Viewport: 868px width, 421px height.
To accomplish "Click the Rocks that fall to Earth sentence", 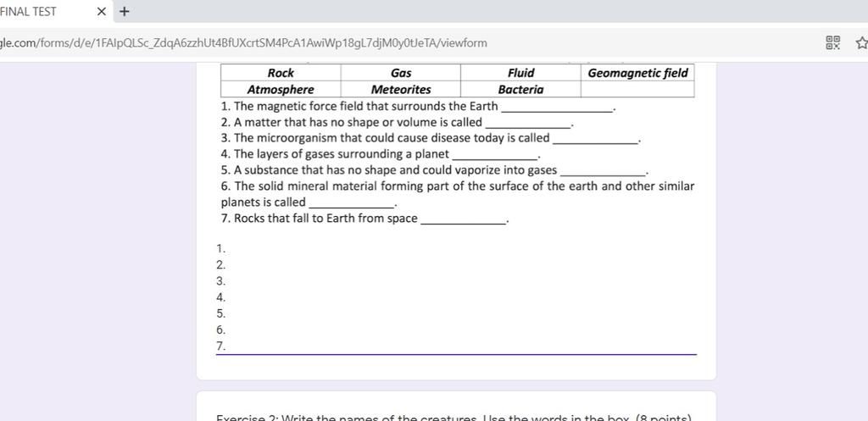I will (325, 219).
